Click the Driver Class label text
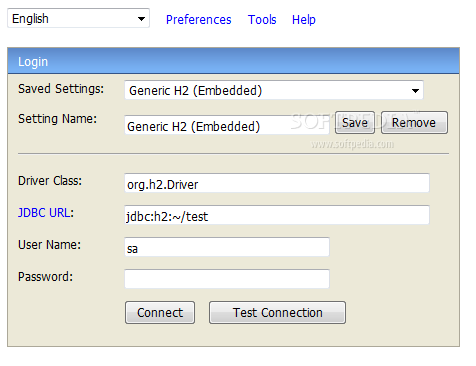 click(x=50, y=181)
